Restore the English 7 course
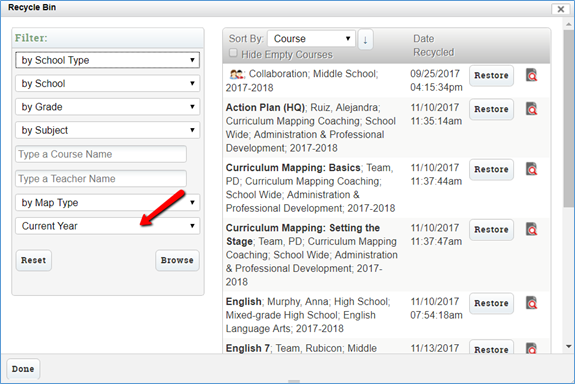575x384 pixels. click(491, 347)
